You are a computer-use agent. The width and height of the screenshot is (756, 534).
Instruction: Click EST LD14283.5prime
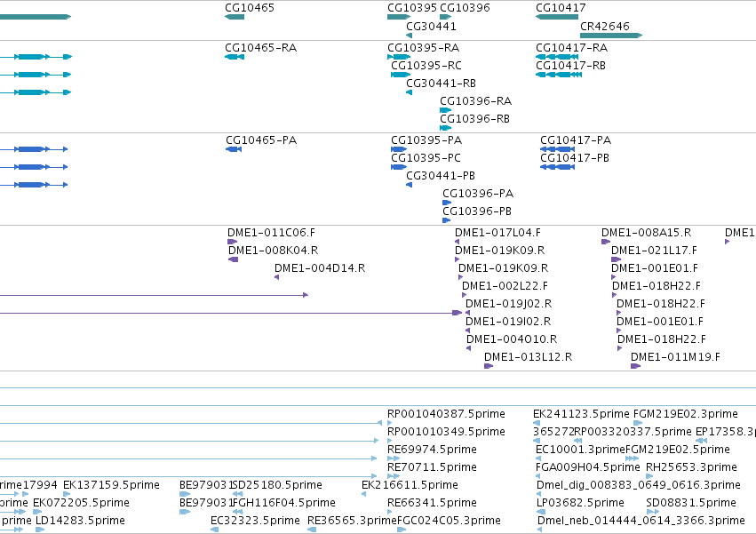tap(80, 521)
